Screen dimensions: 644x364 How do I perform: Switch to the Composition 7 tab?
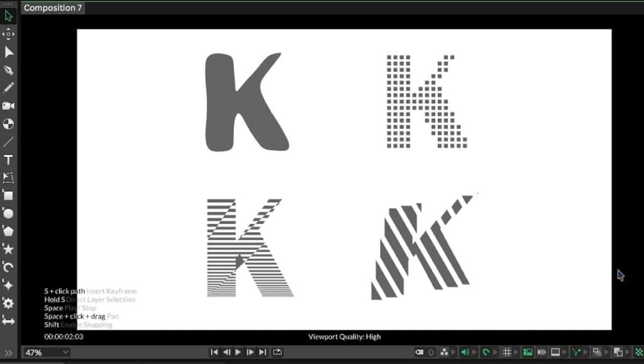tap(53, 8)
